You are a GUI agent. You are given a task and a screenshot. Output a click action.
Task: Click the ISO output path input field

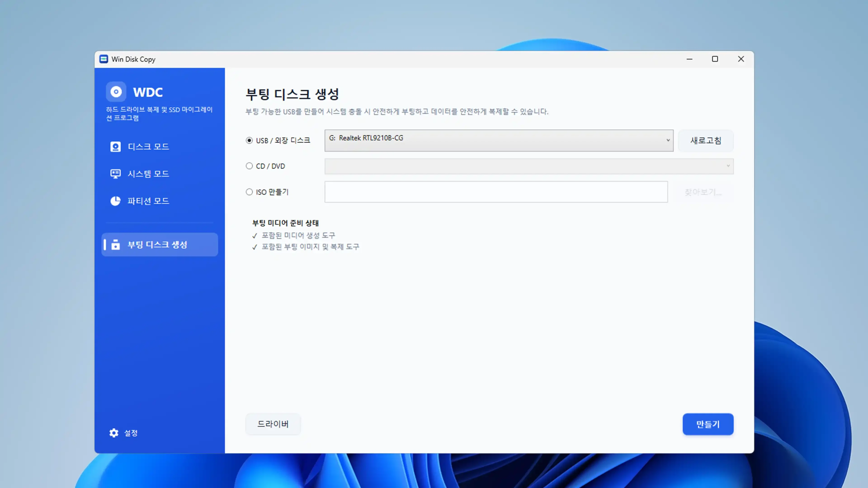pos(496,192)
